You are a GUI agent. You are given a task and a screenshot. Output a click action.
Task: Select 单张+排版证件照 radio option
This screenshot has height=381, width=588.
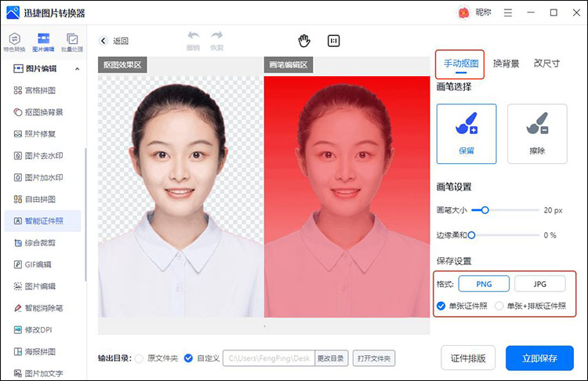point(499,306)
